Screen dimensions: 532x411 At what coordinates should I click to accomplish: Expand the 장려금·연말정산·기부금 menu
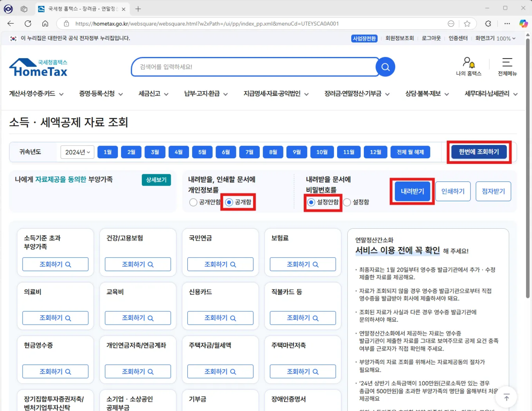(x=357, y=94)
